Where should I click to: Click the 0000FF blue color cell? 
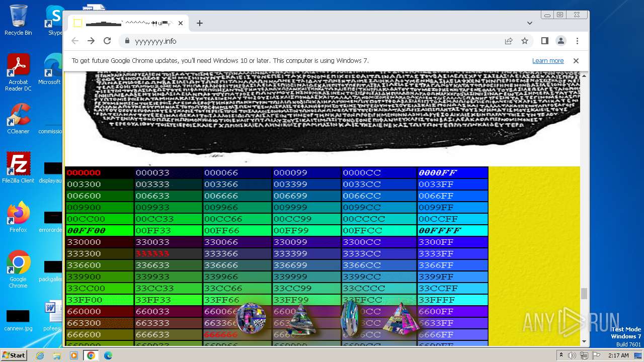[x=452, y=172]
